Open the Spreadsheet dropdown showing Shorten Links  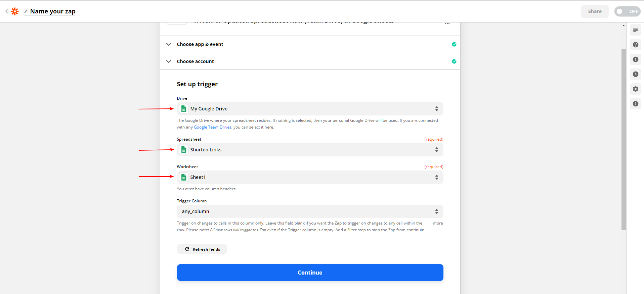310,150
